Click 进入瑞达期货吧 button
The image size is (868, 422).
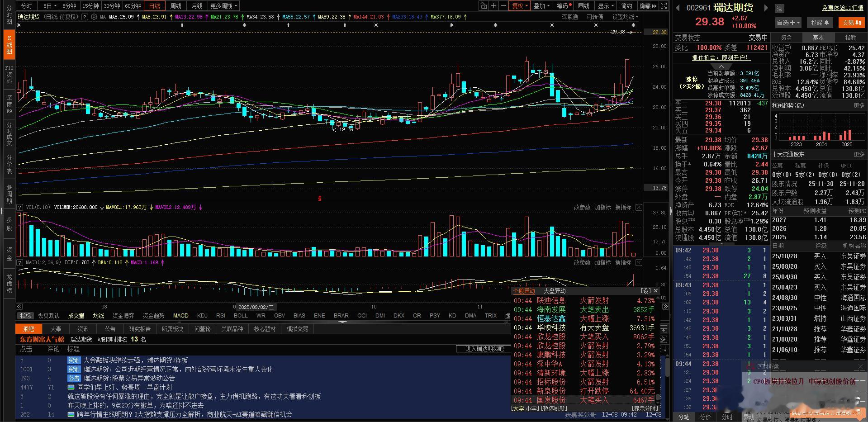pyautogui.click(x=484, y=349)
